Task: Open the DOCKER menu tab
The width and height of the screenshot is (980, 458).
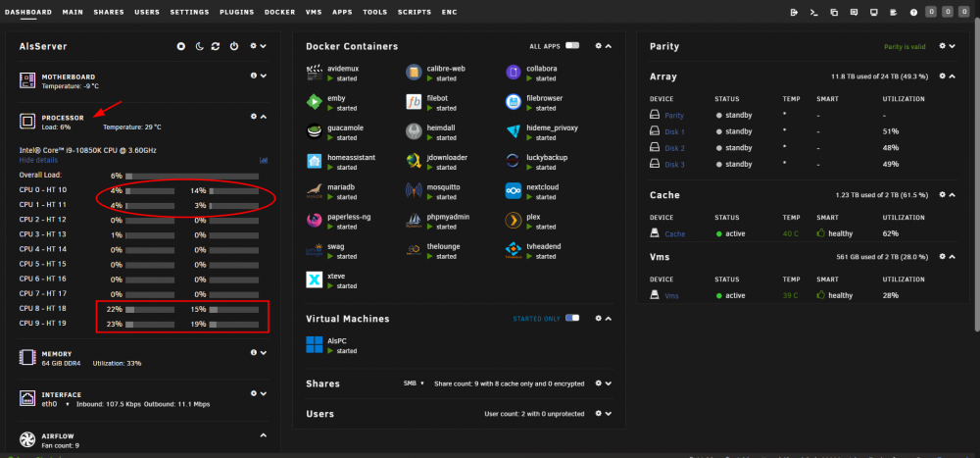Action: click(x=280, y=12)
